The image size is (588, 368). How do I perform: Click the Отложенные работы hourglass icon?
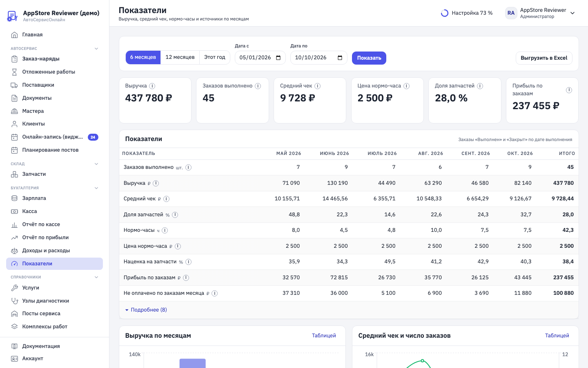(x=14, y=72)
